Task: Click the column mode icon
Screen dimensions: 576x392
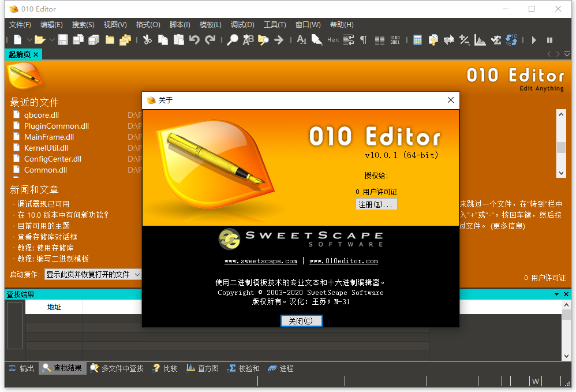Action: [x=379, y=40]
